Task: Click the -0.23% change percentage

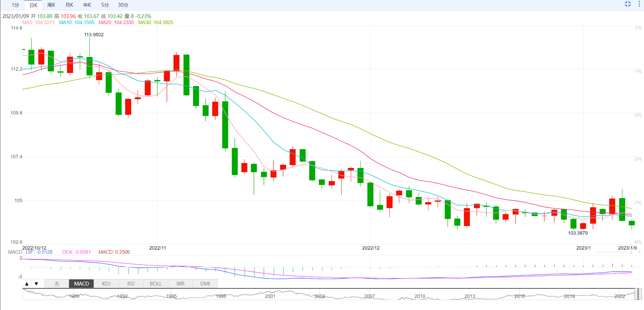Action: click(x=143, y=16)
